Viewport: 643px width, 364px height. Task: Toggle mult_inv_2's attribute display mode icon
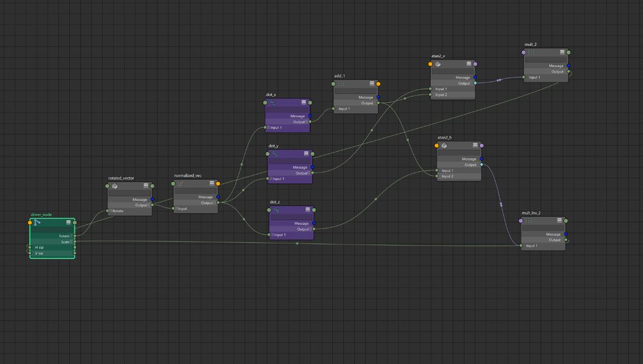[559, 221]
